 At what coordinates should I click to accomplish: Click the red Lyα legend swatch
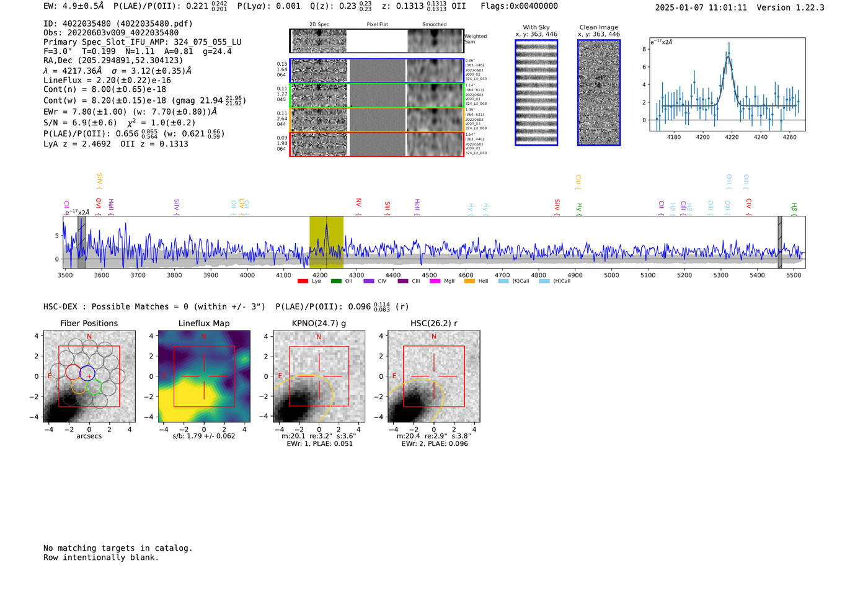tap(303, 282)
